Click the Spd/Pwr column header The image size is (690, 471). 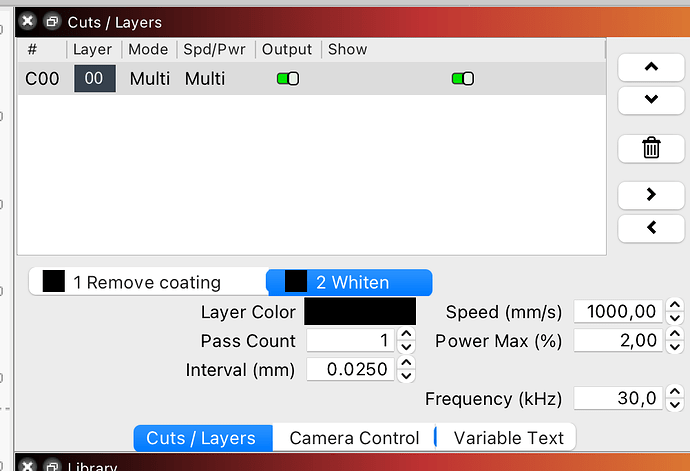point(216,49)
